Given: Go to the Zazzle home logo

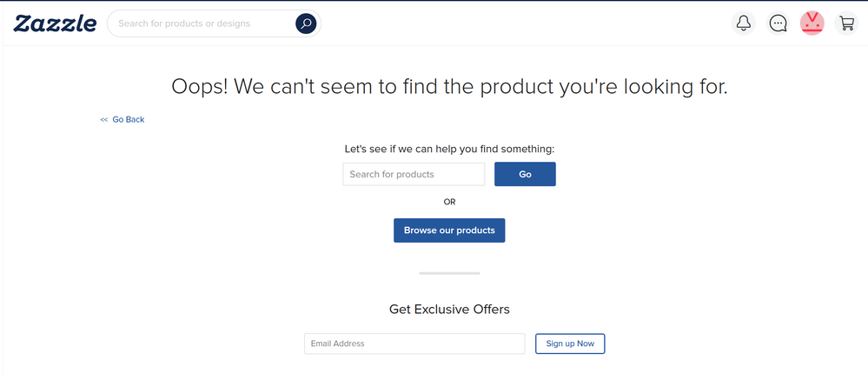Looking at the screenshot, I should tap(55, 23).
